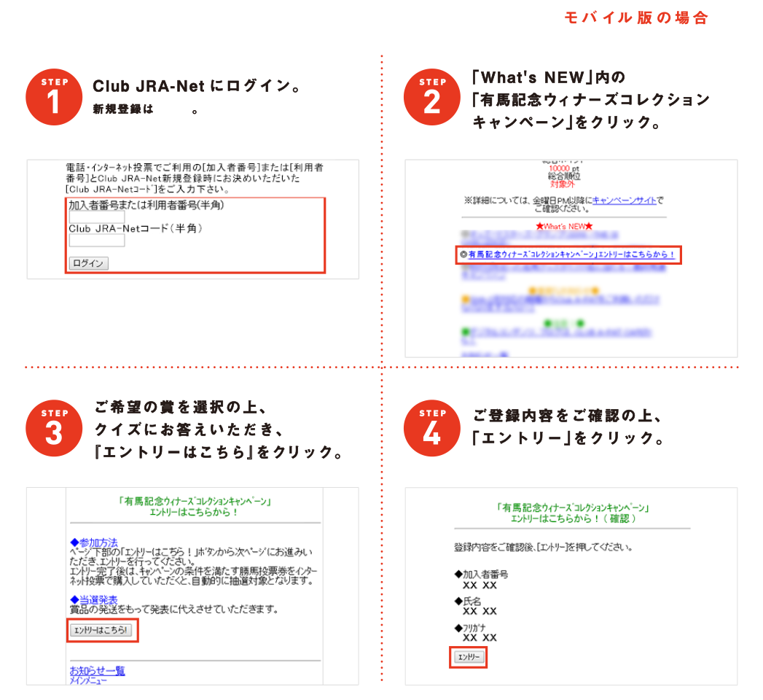
Task: Click the ◆加入者番号 label on the confirmation screen
Action: [481, 575]
